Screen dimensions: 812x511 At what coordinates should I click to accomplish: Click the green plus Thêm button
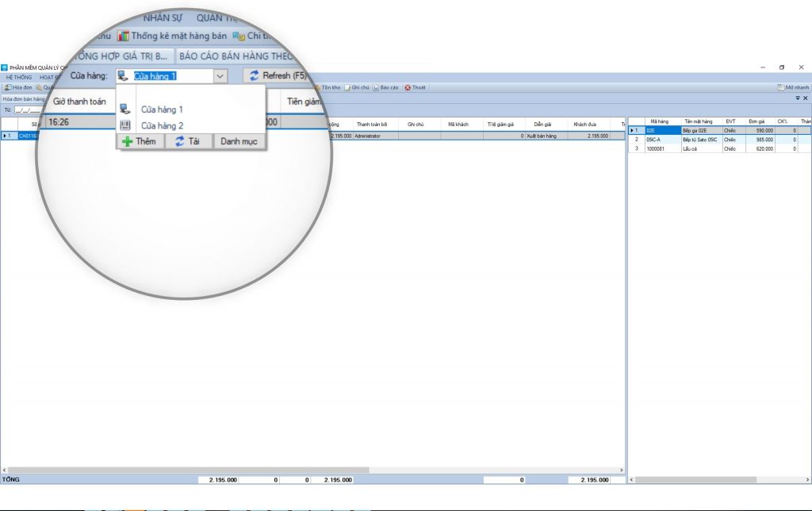pos(140,141)
